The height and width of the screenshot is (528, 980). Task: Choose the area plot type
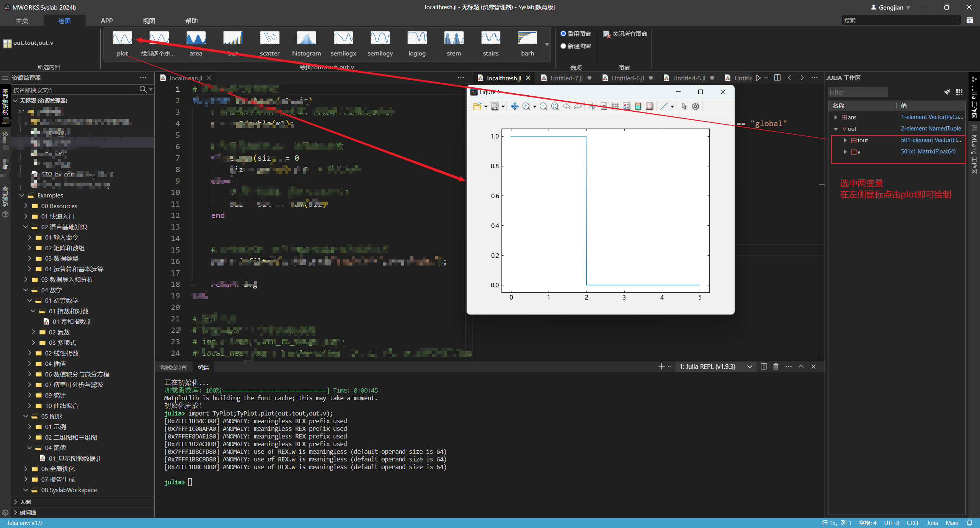[196, 38]
